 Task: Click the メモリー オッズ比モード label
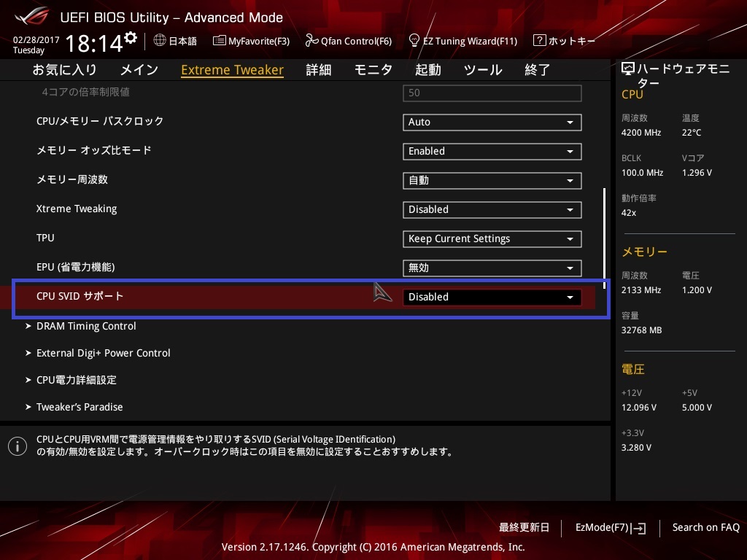94,150
